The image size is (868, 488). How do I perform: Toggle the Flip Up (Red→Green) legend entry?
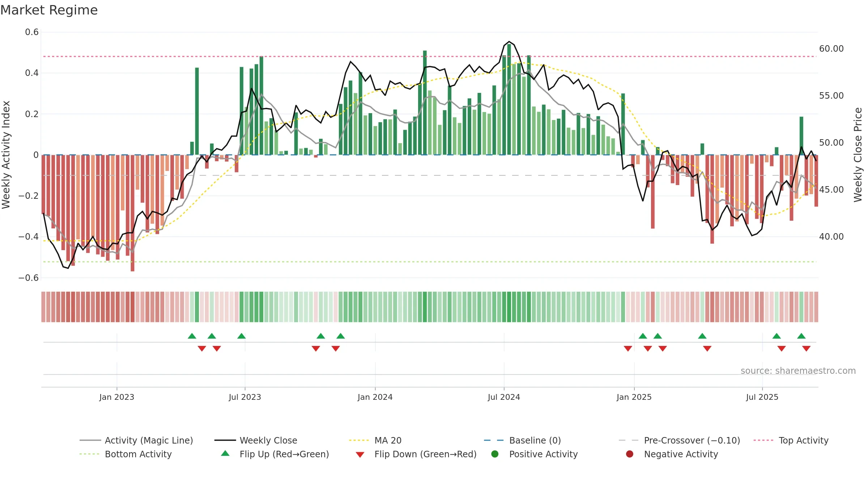275,454
